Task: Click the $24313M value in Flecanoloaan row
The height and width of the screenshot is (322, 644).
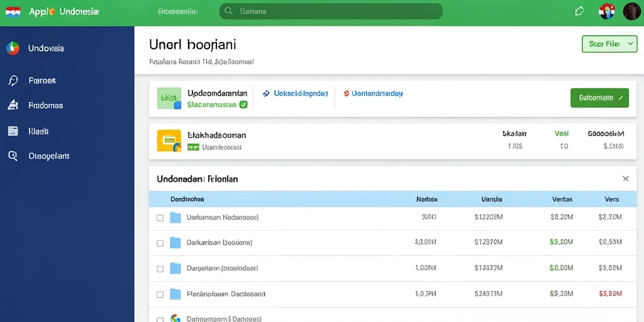Action: [488, 294]
